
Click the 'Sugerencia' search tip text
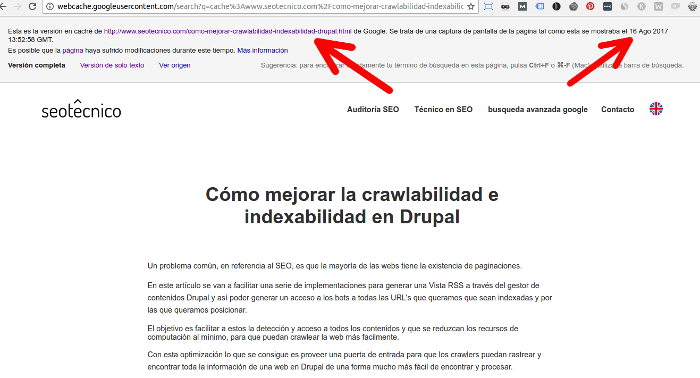click(472, 65)
